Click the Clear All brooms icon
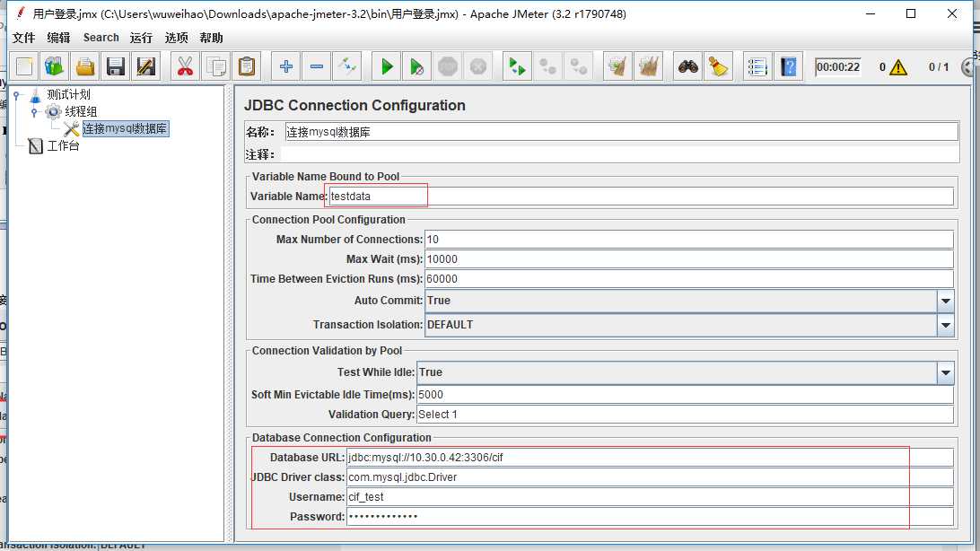The image size is (980, 551). point(649,66)
